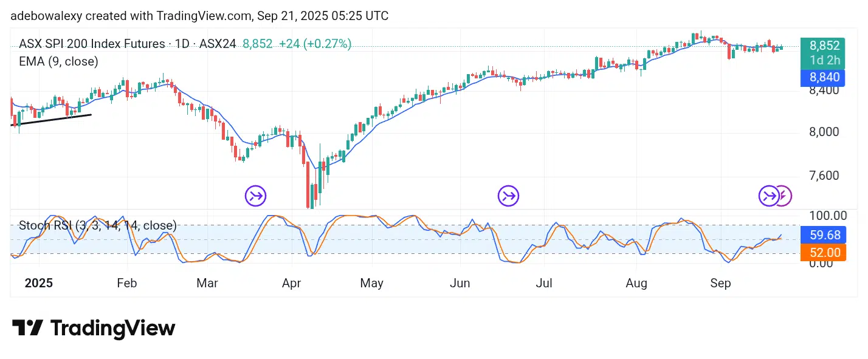Select the "ASX SPI 200 Index Futures" symbol title

tap(92, 44)
